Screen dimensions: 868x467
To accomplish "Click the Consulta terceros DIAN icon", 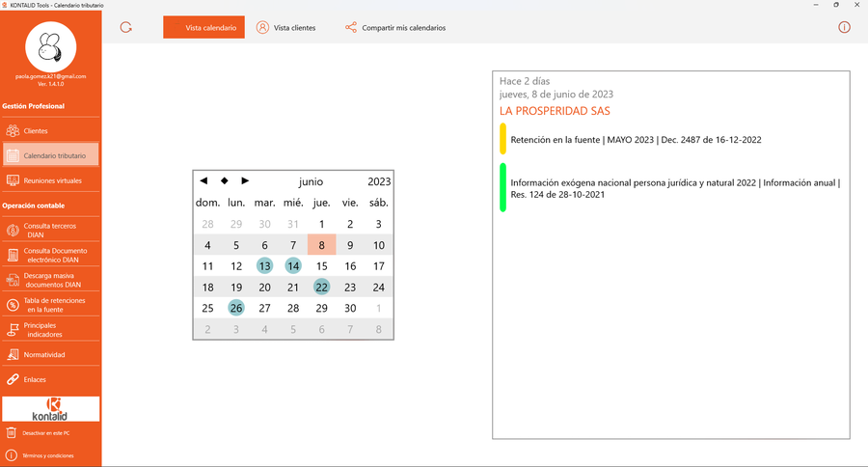I will [x=13, y=230].
